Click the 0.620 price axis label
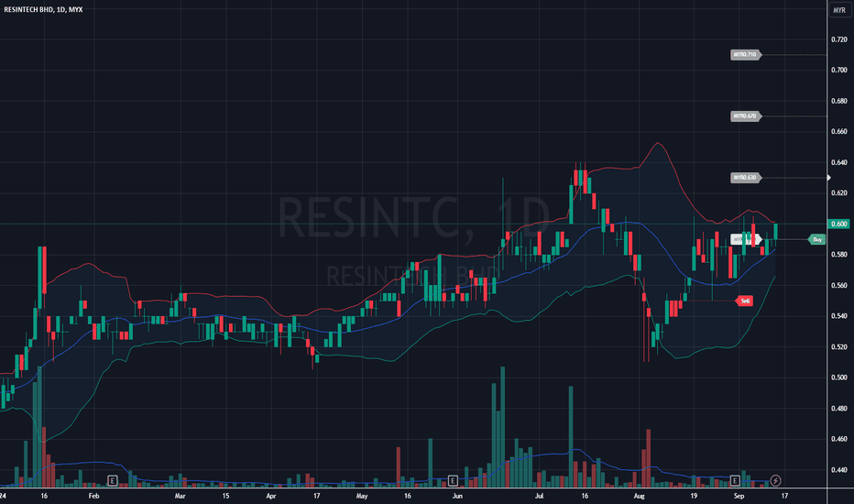The width and height of the screenshot is (854, 504). tap(838, 192)
